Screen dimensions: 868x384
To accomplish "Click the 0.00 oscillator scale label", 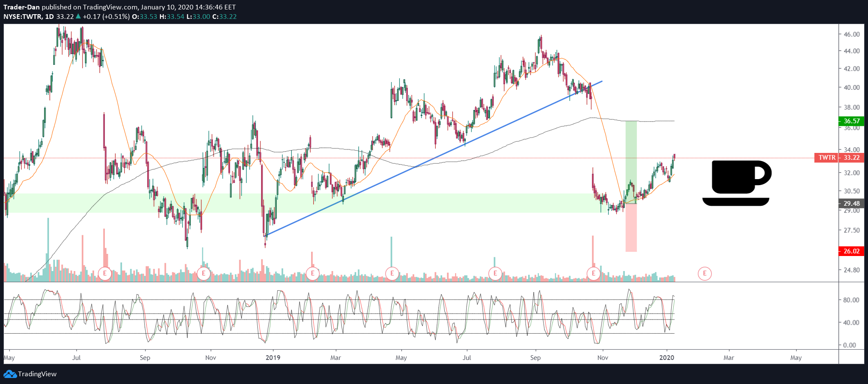I will 850,345.
